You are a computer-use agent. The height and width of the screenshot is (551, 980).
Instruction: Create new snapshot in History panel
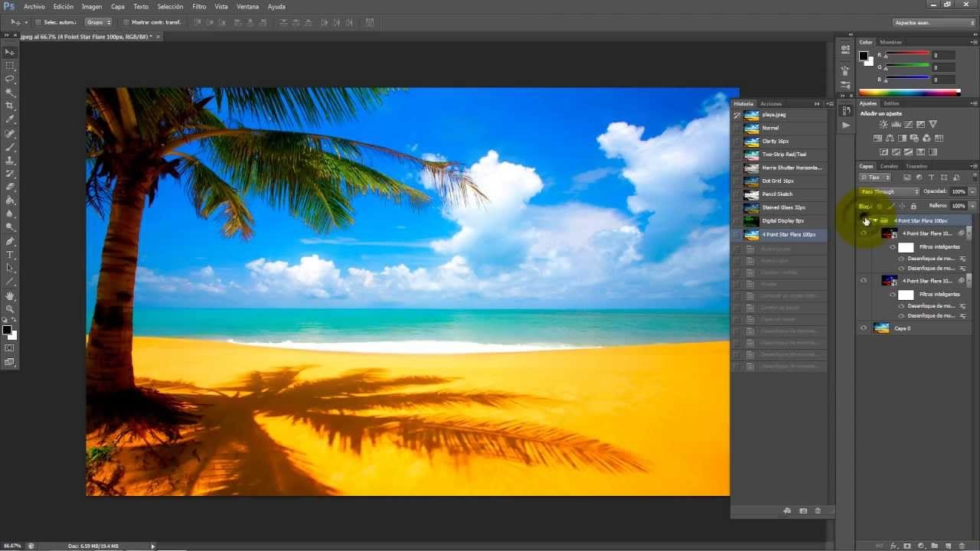(802, 510)
